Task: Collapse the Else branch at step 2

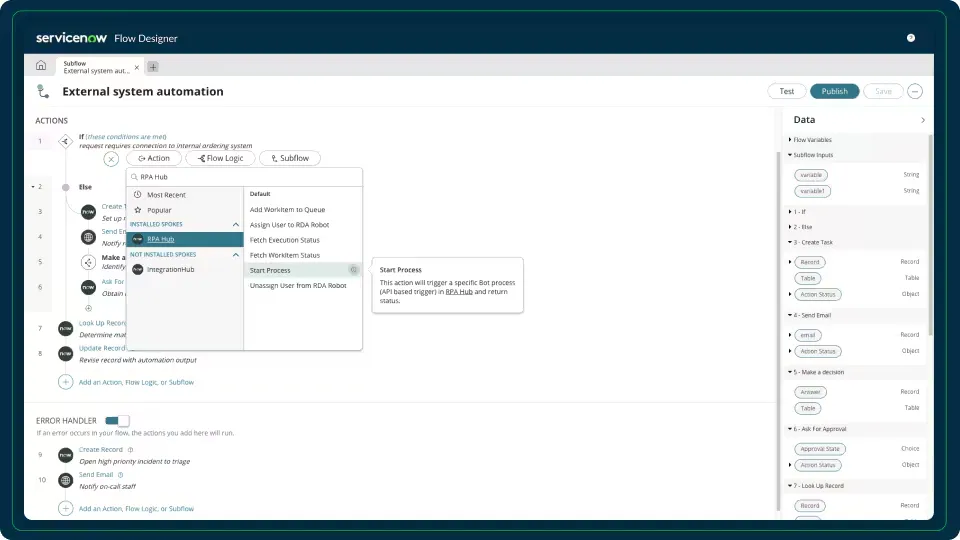Action: tap(33, 187)
